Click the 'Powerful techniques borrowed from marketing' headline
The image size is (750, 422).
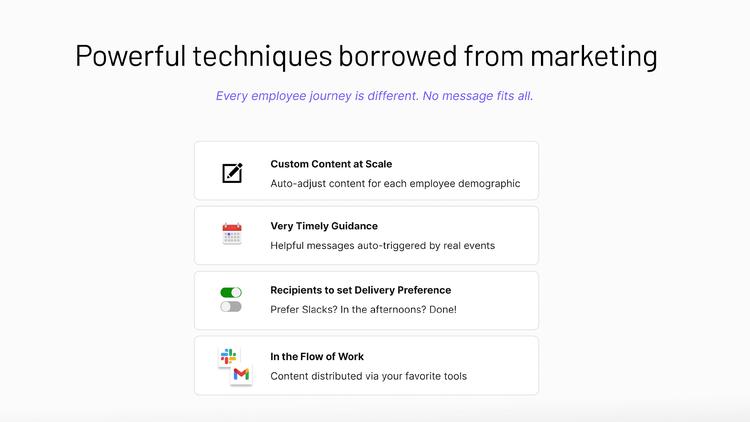click(366, 56)
